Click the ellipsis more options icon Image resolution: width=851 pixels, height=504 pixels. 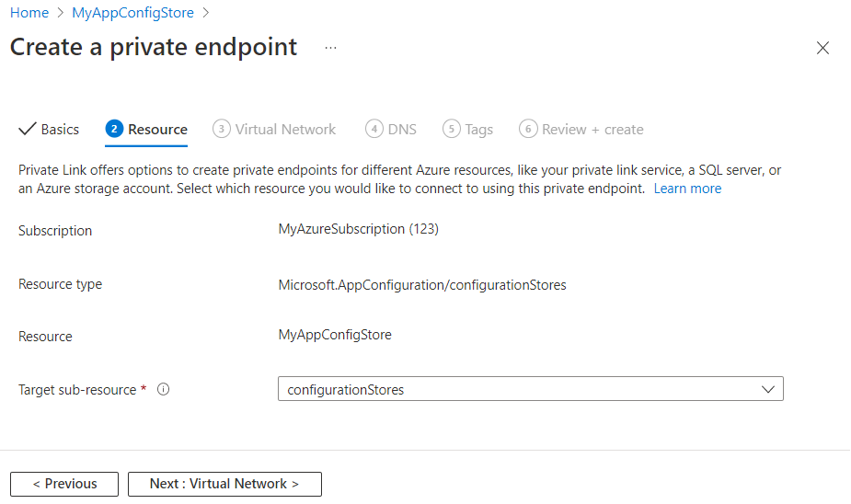(330, 48)
